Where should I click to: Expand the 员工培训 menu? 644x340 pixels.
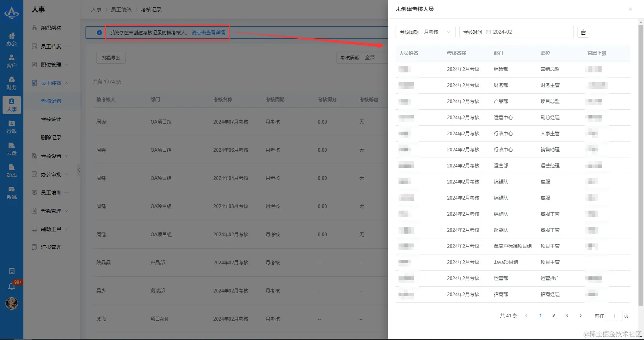pos(51,193)
